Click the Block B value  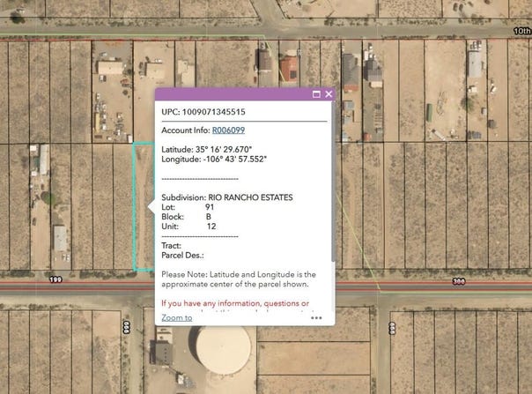tap(209, 217)
